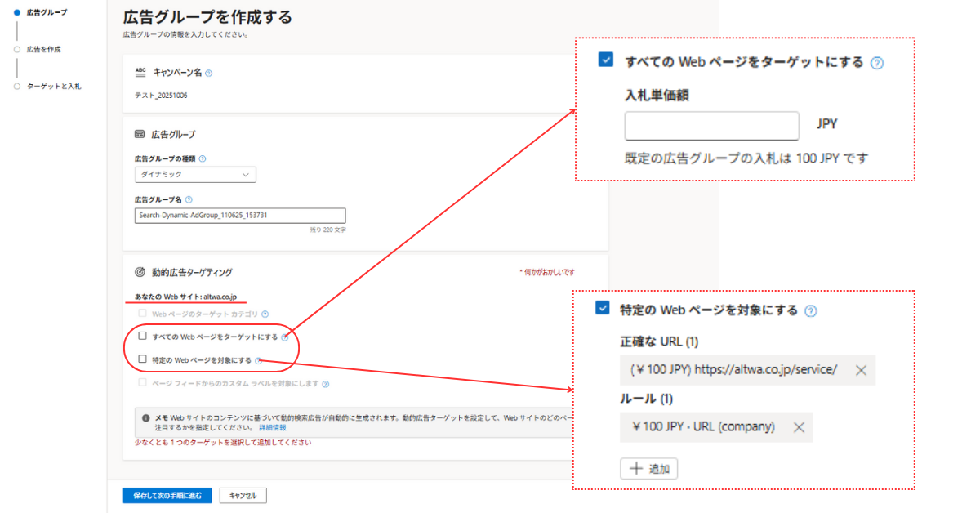Click help icon beside ページ フィード カスタム ラベル
980x513 pixels.
click(325, 383)
